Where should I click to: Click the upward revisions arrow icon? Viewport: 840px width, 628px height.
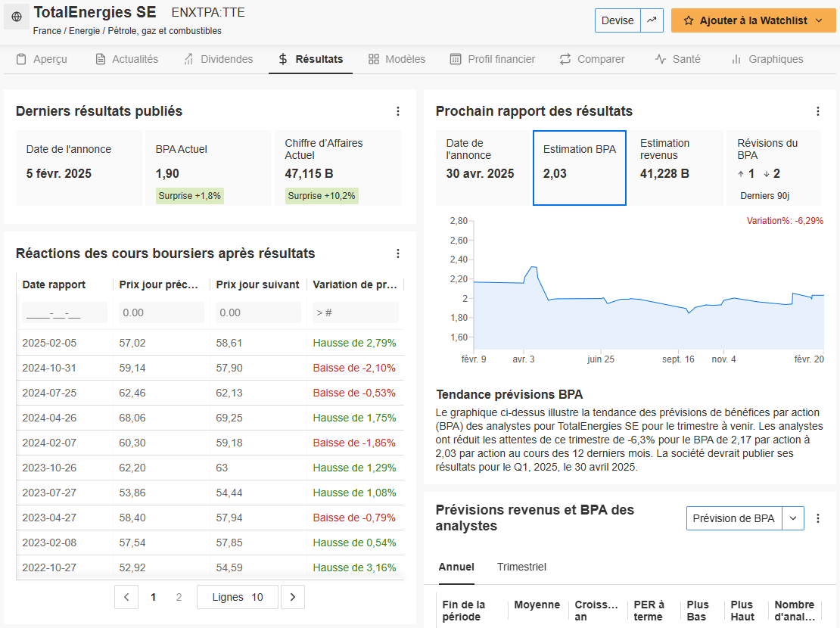741,173
